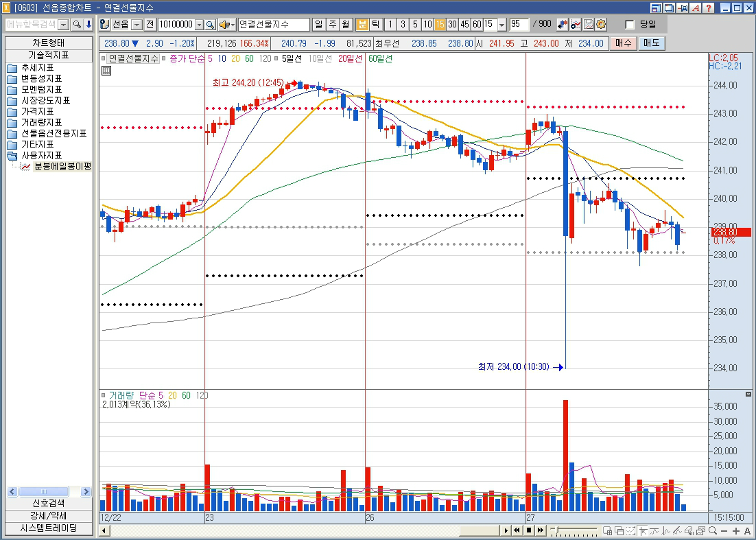
Task: Click the search magnifier next to code field
Action: (x=210, y=25)
